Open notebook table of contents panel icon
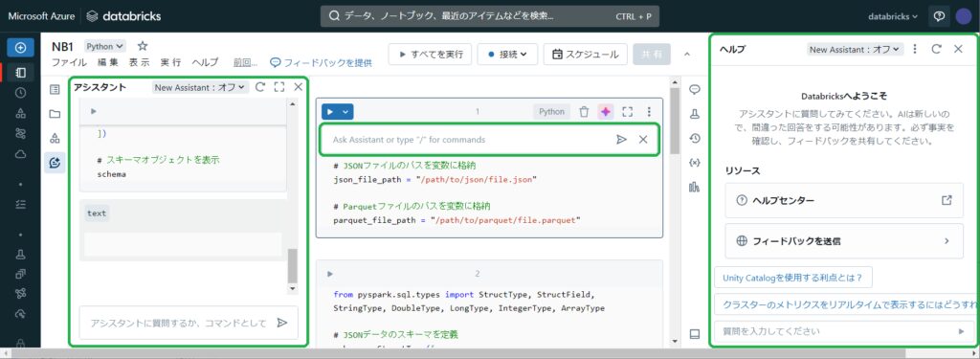This screenshot has width=980, height=359. (55, 89)
